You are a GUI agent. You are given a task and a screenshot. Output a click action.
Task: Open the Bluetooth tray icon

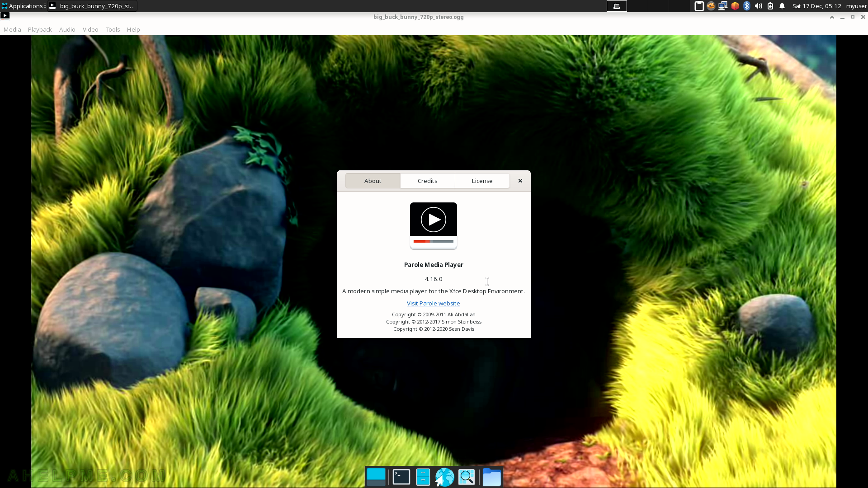click(747, 6)
